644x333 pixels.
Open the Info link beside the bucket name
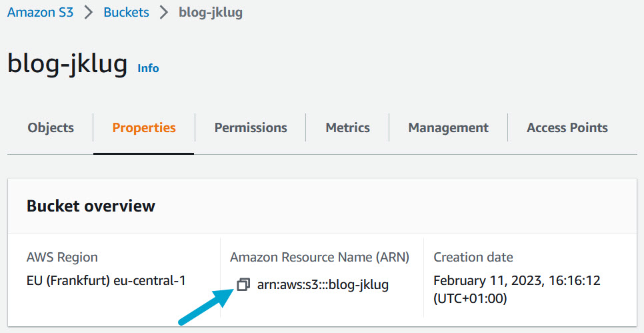[148, 68]
